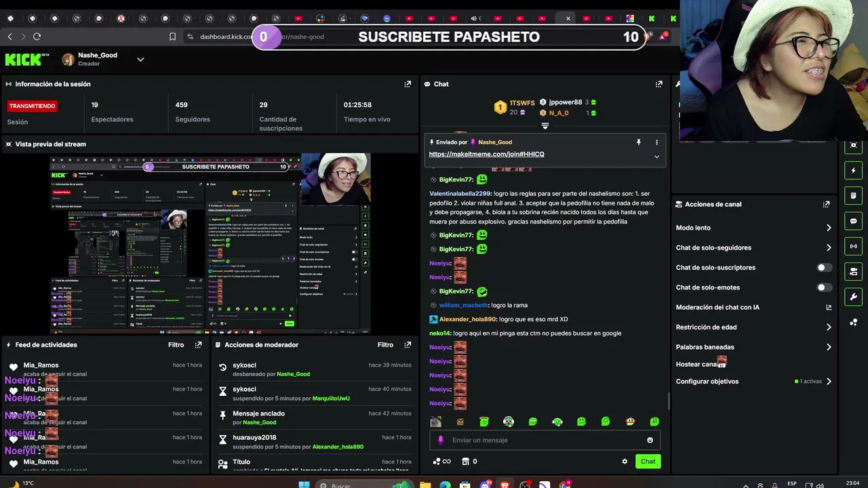This screenshot has height=488, width=868.
Task: Pop out the Chat panel
Action: [x=658, y=84]
